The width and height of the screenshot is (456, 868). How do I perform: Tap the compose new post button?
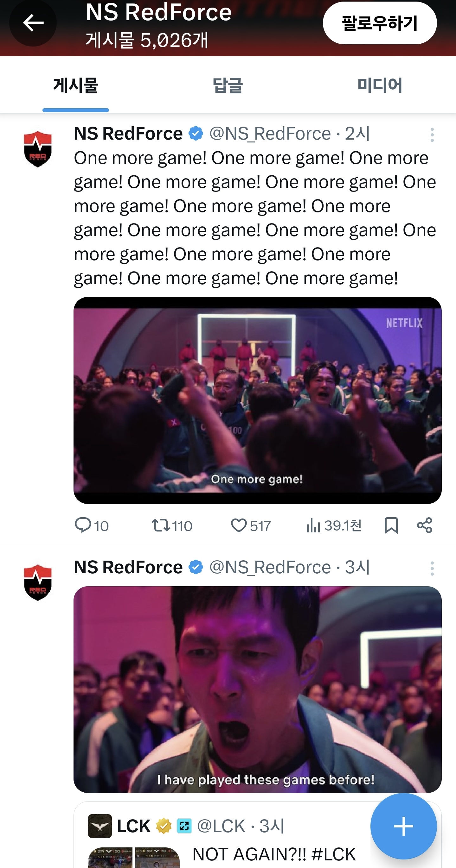(403, 826)
